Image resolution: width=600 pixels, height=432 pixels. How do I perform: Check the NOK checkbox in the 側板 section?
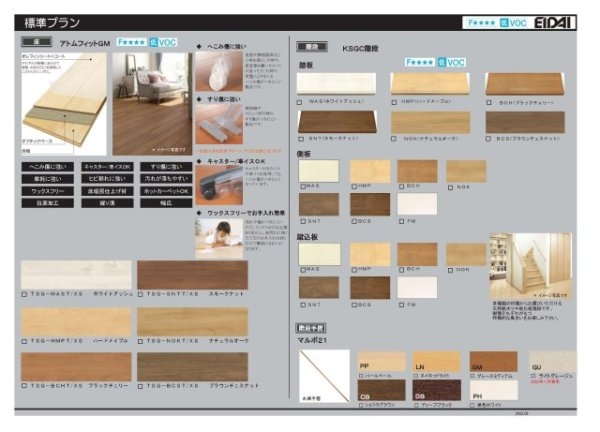click(450, 187)
